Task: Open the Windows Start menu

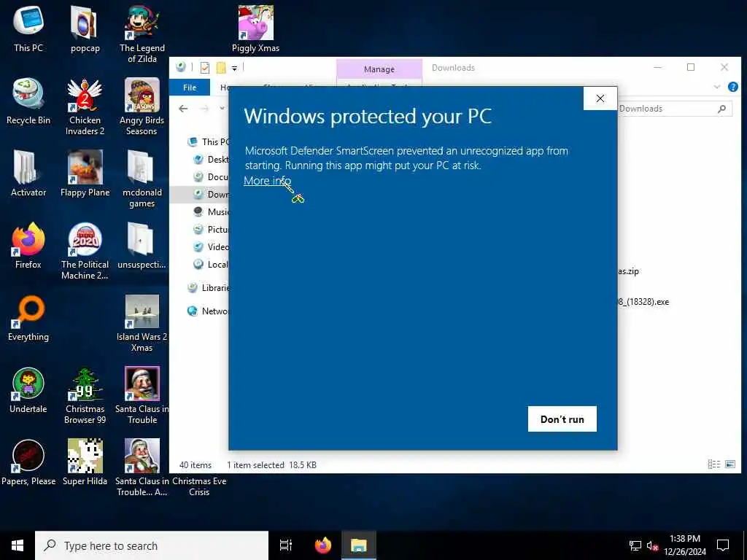Action: (x=18, y=545)
